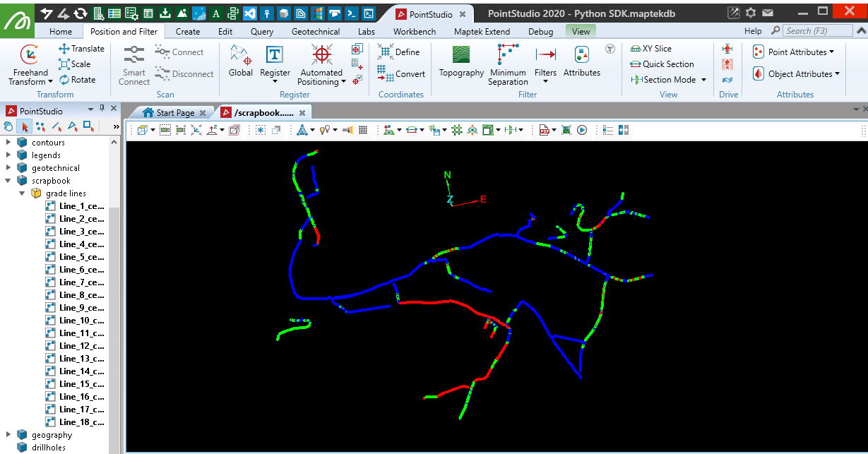Viewport: 868px width, 454px height.
Task: Click the explorer panel scroll up arrow
Action: click(x=114, y=142)
